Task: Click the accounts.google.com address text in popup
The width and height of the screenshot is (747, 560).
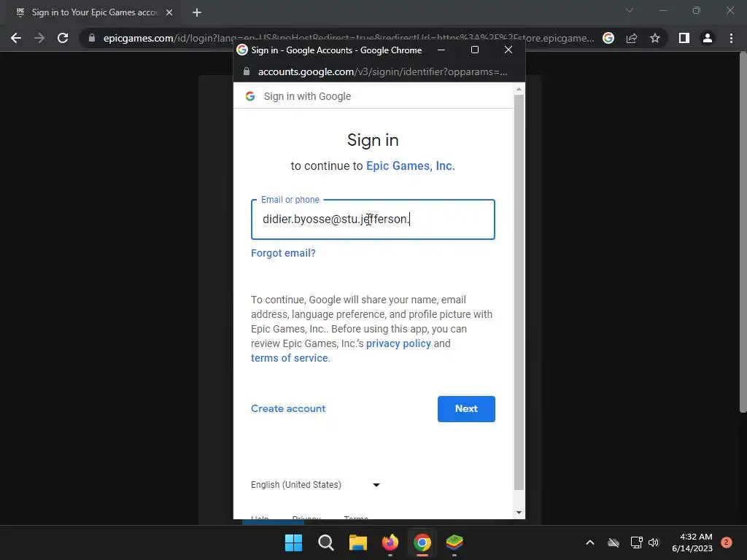Action: pos(382,72)
